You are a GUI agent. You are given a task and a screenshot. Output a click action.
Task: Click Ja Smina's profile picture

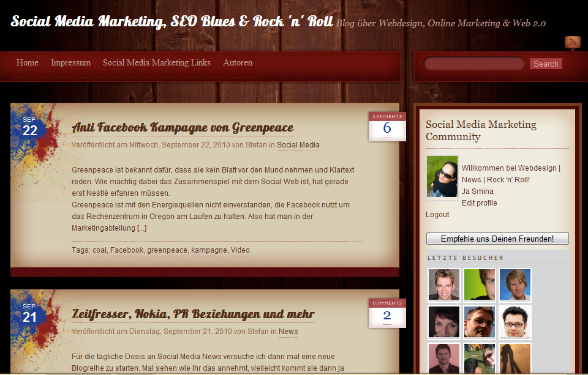[x=442, y=177]
